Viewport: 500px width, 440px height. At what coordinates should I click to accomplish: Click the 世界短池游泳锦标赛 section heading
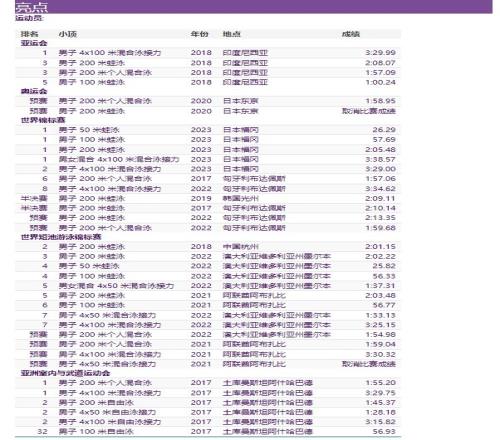61,237
